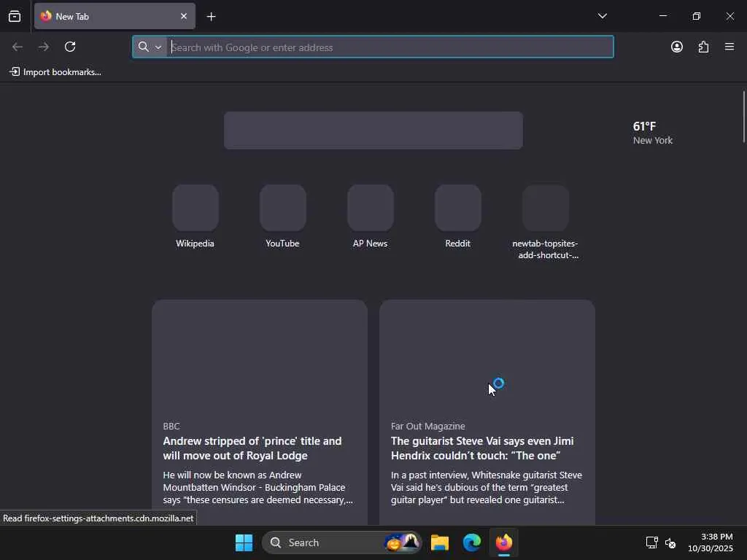Go forward with the forward arrow
The image size is (747, 560).
click(44, 47)
